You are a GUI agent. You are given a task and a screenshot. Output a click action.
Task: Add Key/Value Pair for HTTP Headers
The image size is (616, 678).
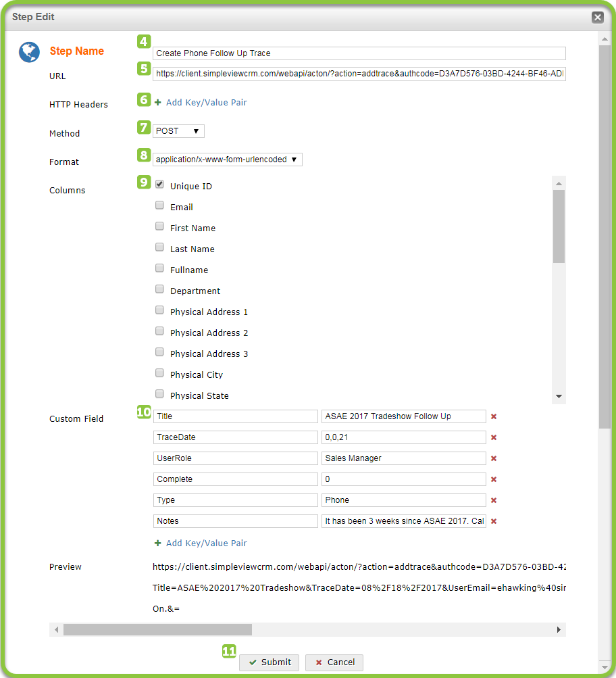[x=207, y=103]
